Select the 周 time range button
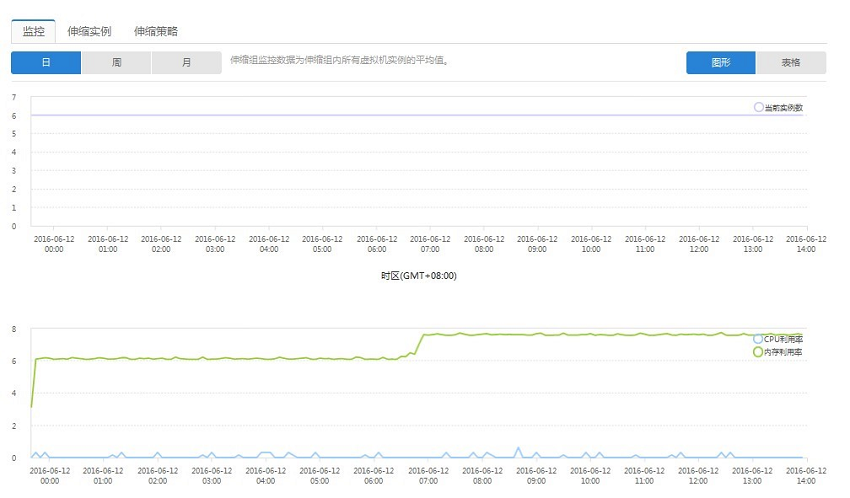 (116, 62)
